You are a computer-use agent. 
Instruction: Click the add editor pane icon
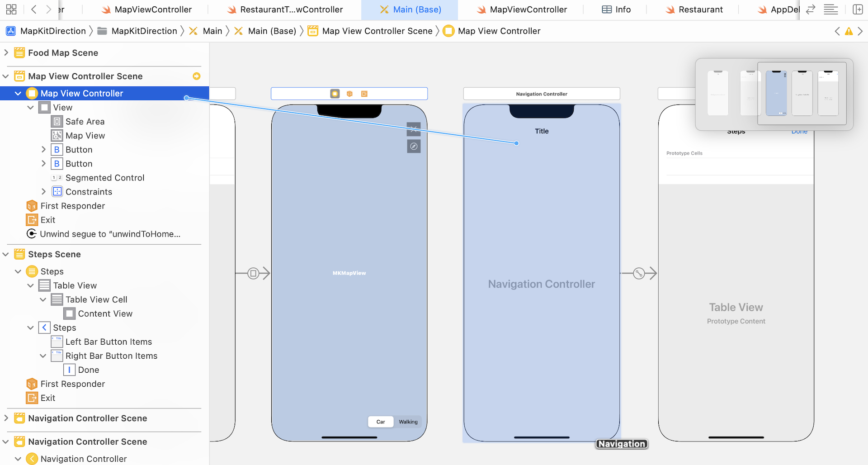point(857,9)
